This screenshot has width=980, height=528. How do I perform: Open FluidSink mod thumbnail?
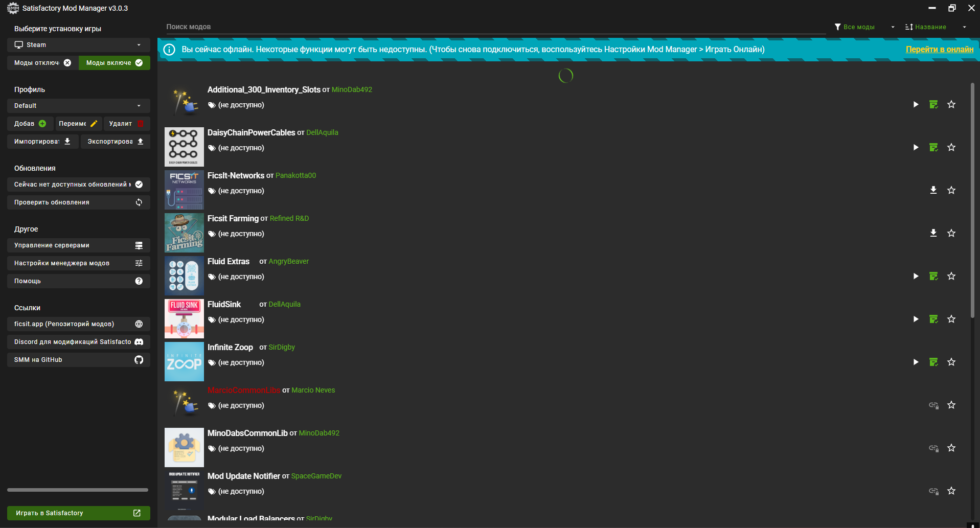(x=184, y=319)
